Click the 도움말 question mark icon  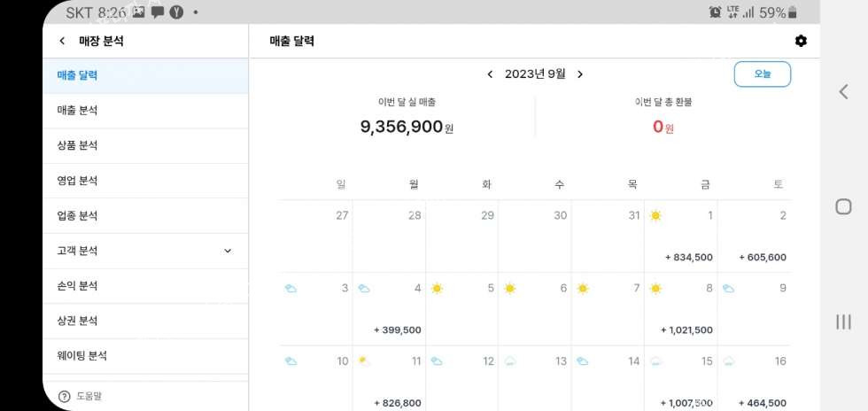click(x=64, y=396)
